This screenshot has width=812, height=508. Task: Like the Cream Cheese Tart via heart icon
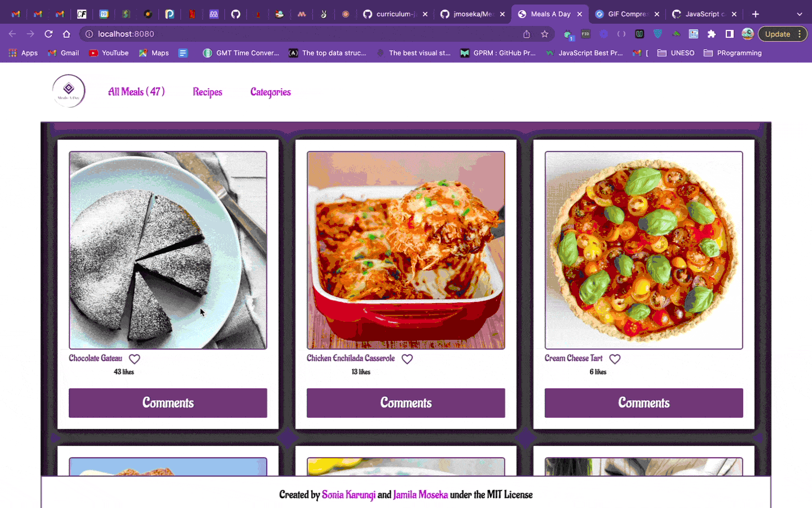pyautogui.click(x=615, y=359)
